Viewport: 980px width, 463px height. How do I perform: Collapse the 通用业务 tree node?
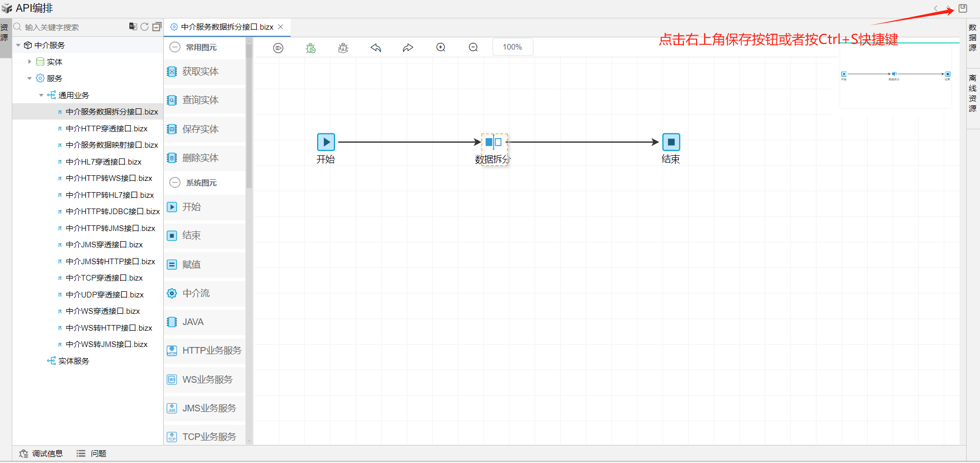pyautogui.click(x=41, y=95)
